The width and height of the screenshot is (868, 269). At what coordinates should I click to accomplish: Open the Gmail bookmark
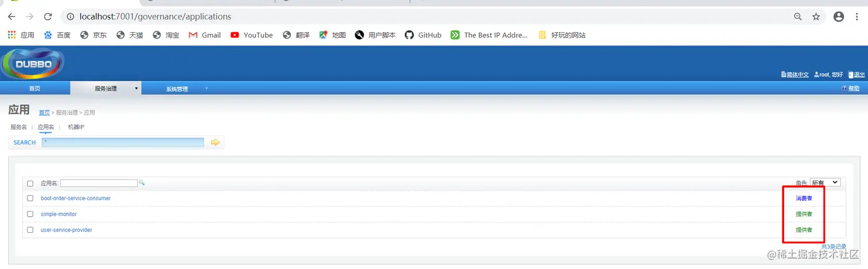click(x=205, y=35)
